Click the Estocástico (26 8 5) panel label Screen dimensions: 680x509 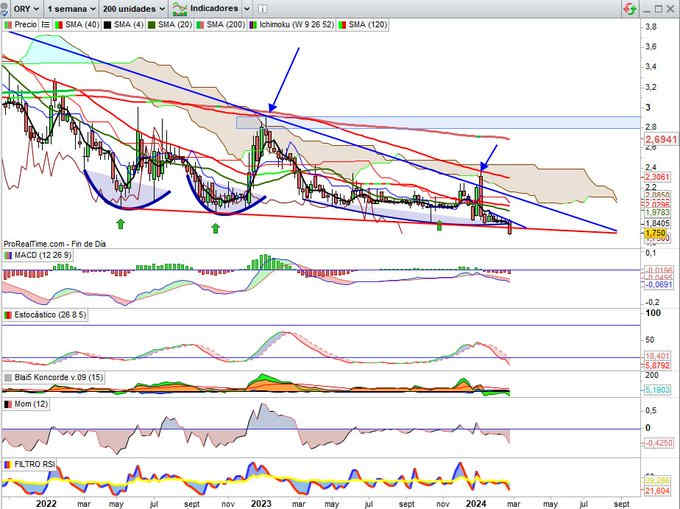46,317
